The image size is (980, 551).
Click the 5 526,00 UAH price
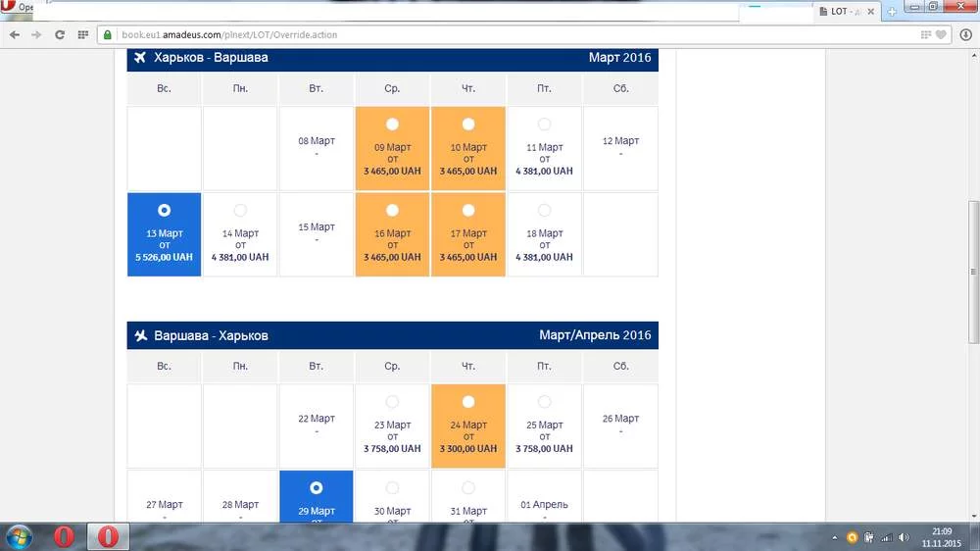pyautogui.click(x=164, y=257)
